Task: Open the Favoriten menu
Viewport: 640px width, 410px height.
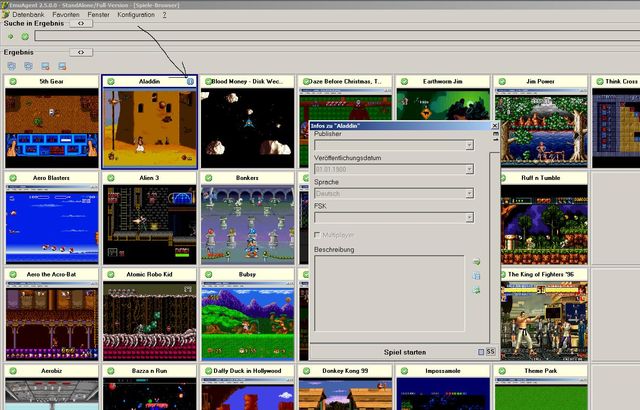Action: click(66, 15)
